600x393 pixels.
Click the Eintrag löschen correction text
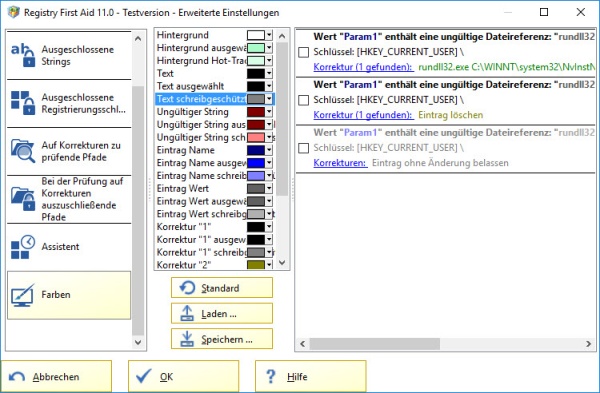450,115
